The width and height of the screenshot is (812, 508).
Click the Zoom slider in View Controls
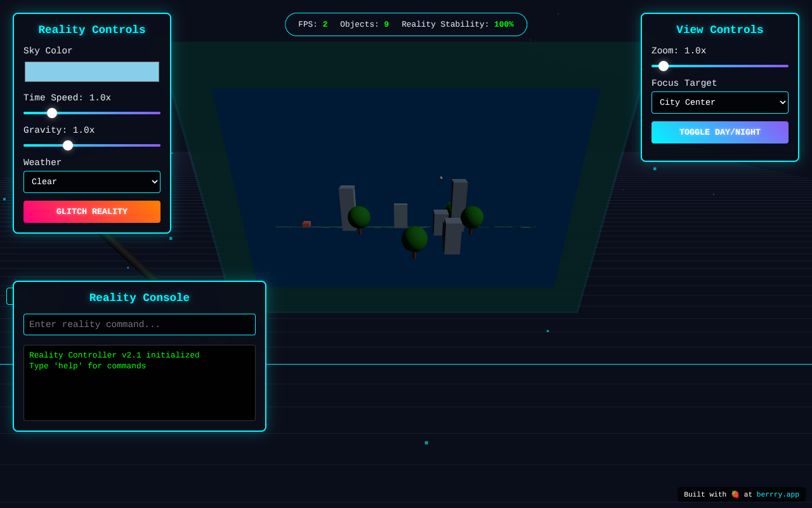pyautogui.click(x=664, y=65)
